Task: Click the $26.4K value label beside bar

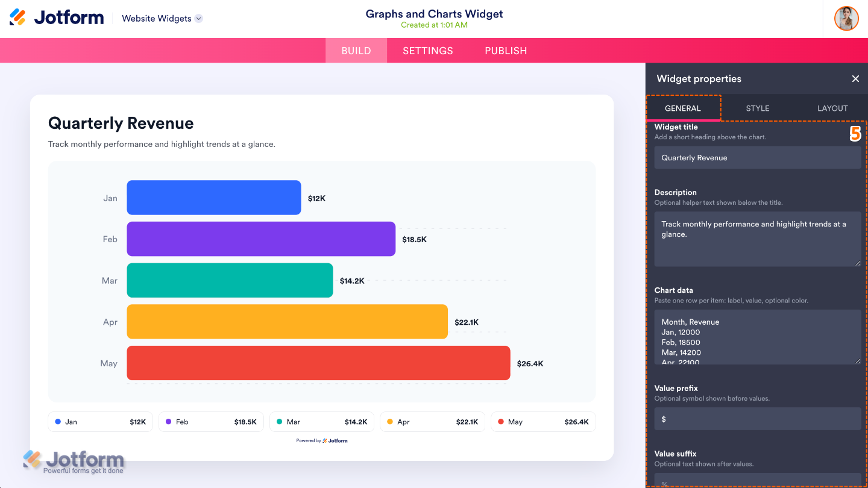Action: point(530,363)
